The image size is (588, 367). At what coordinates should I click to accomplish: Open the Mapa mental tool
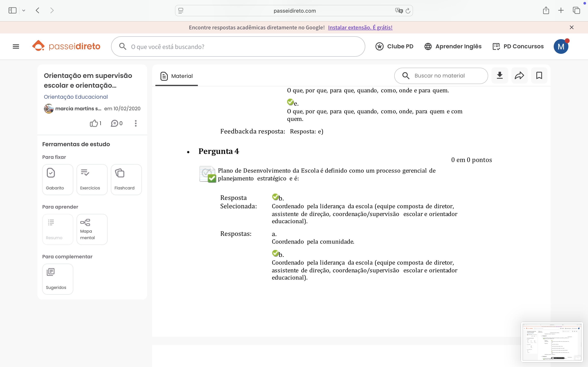[x=92, y=229]
